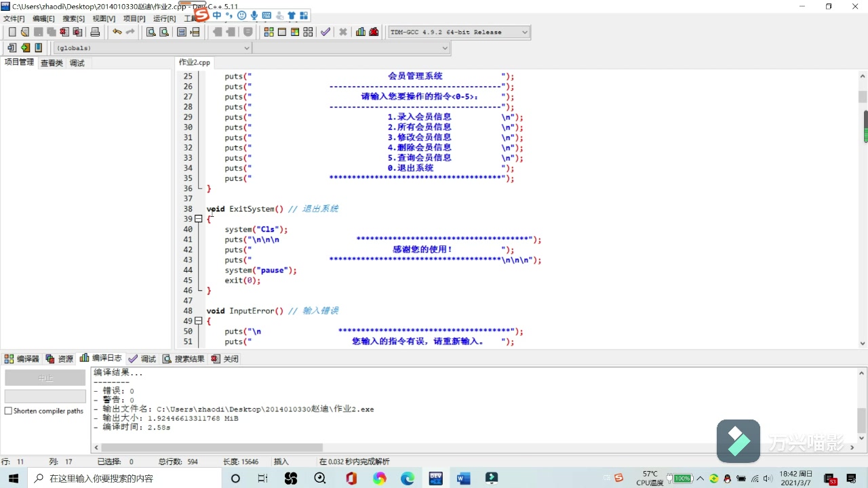This screenshot has height=488, width=868.
Task: Click the 关闭 bottom panel tab
Action: click(x=224, y=359)
